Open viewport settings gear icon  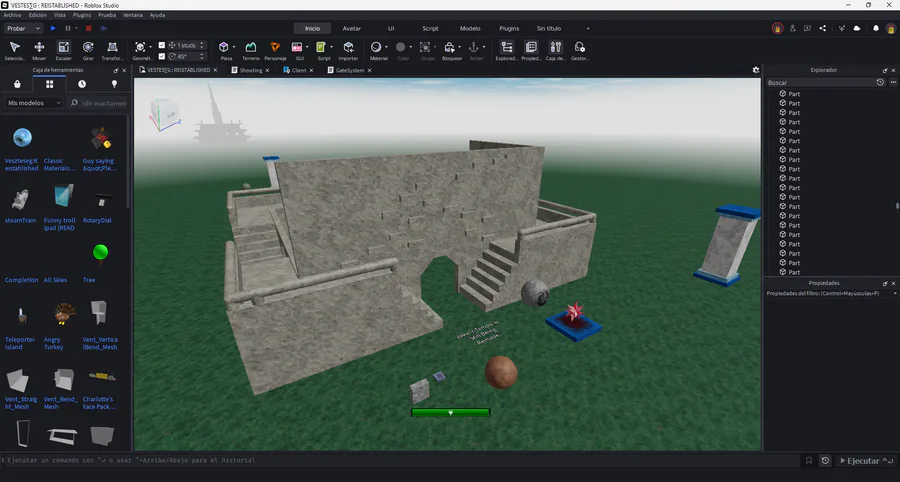click(756, 70)
